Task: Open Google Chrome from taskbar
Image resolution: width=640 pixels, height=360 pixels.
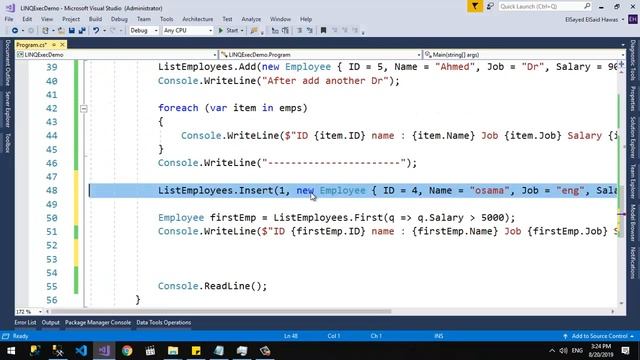Action: click(x=127, y=351)
